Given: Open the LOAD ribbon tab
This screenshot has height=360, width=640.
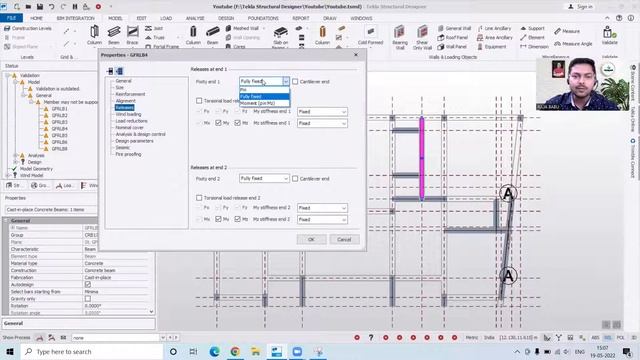Looking at the screenshot, I should coord(166,18).
